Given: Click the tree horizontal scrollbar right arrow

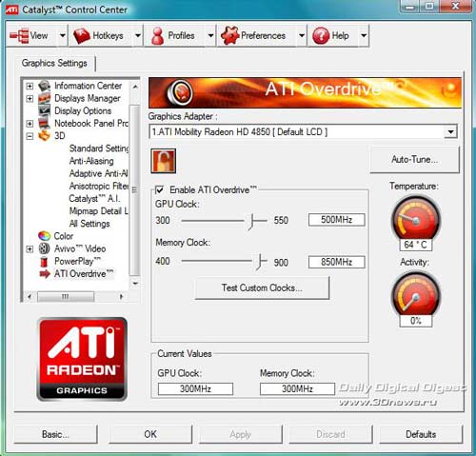Looking at the screenshot, I should [121, 297].
